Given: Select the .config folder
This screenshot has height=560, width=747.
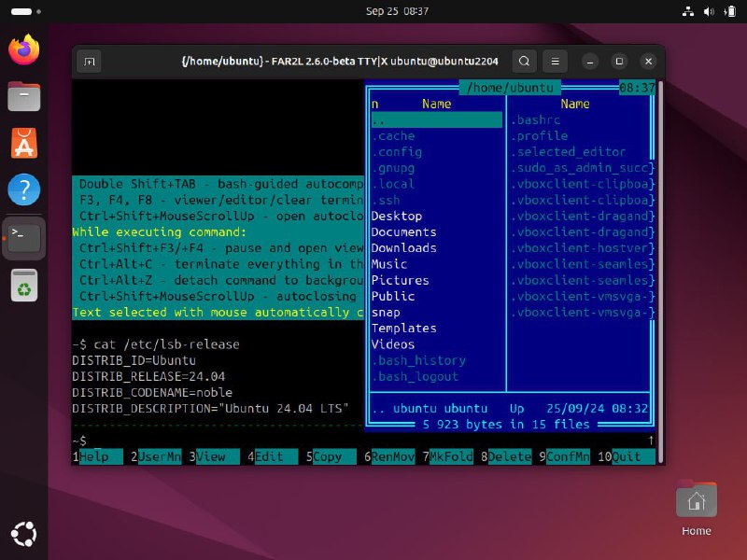Looking at the screenshot, I should pyautogui.click(x=436, y=152).
